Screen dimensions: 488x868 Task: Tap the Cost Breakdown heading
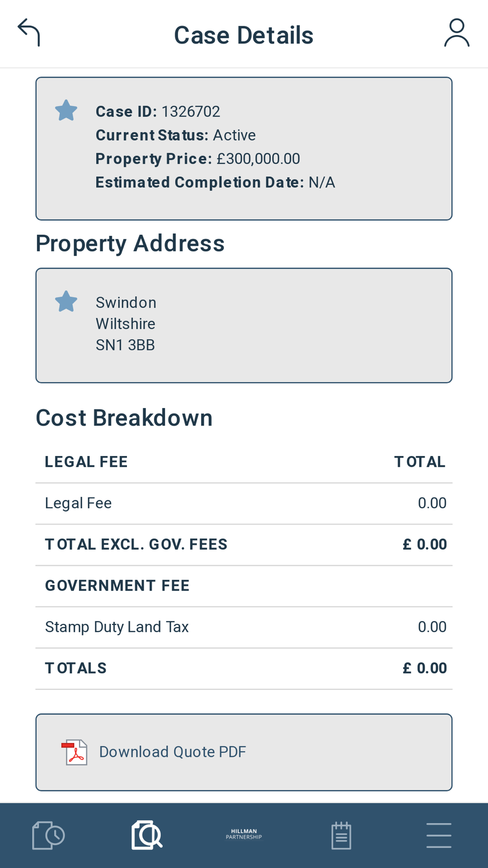click(124, 418)
